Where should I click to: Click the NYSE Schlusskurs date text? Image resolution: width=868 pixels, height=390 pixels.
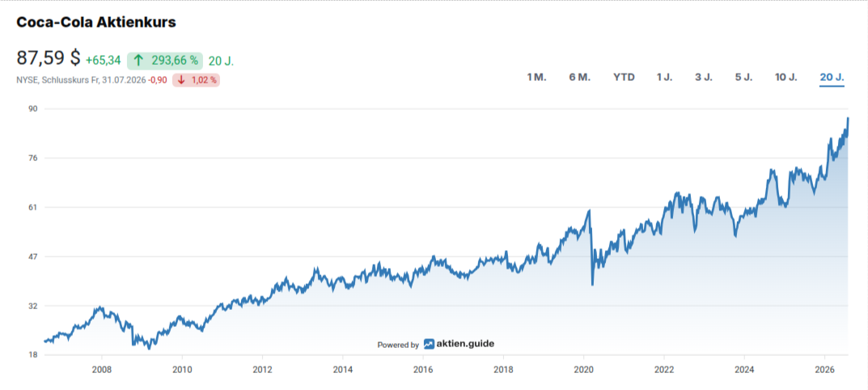pos(82,80)
